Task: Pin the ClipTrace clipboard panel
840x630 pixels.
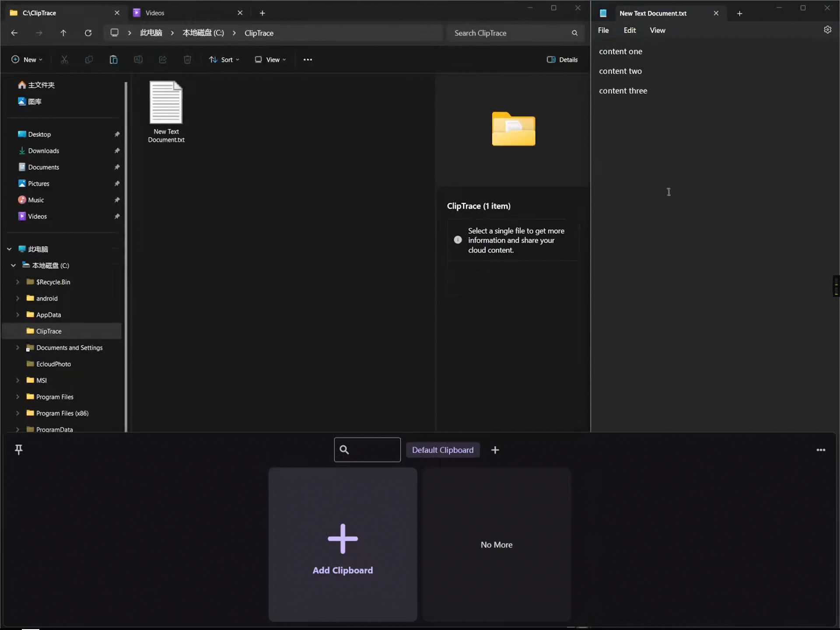Action: tap(18, 449)
